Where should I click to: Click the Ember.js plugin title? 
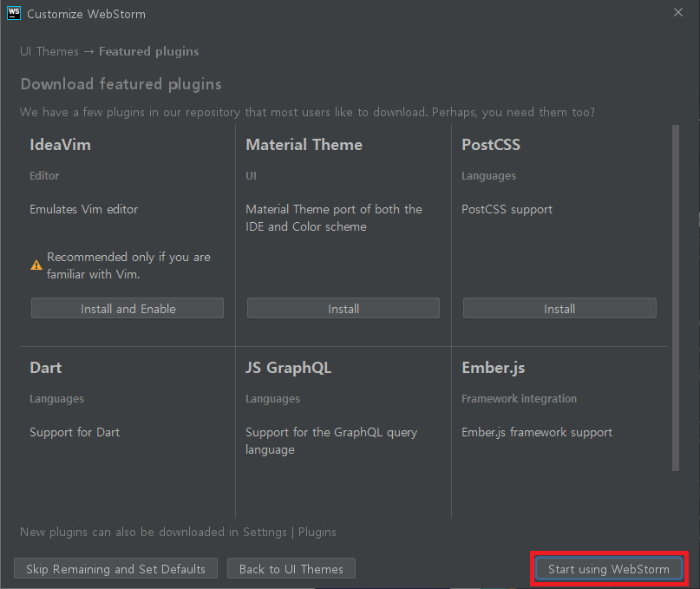click(494, 368)
